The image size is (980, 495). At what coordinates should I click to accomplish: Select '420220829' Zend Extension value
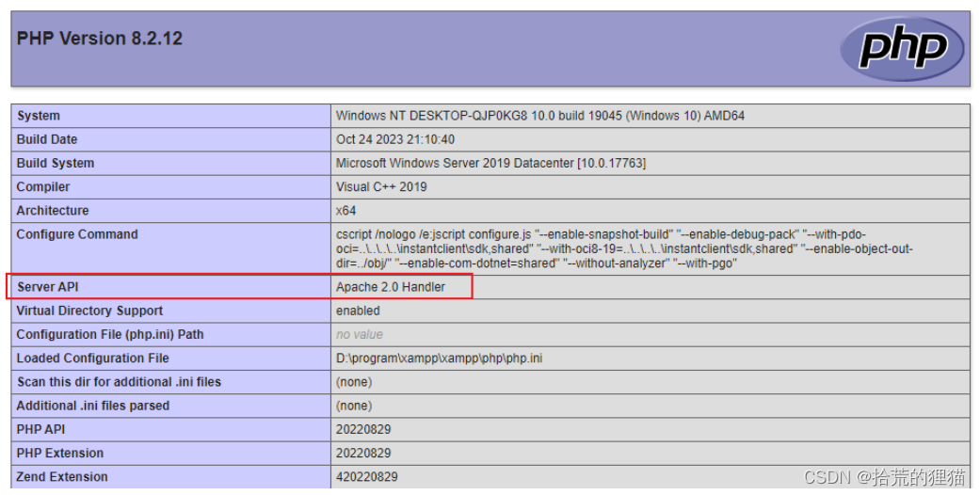pos(367,477)
